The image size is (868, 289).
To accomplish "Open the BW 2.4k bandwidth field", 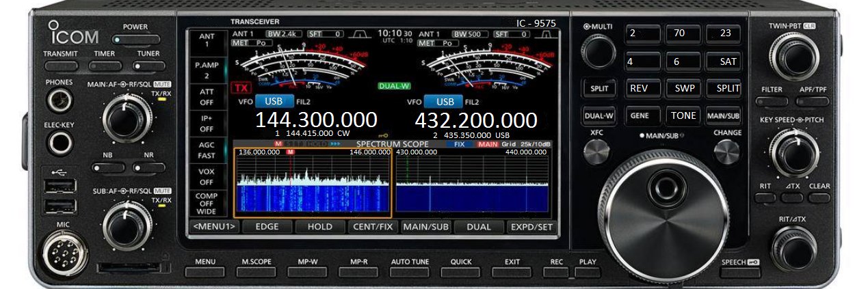I will (x=283, y=33).
